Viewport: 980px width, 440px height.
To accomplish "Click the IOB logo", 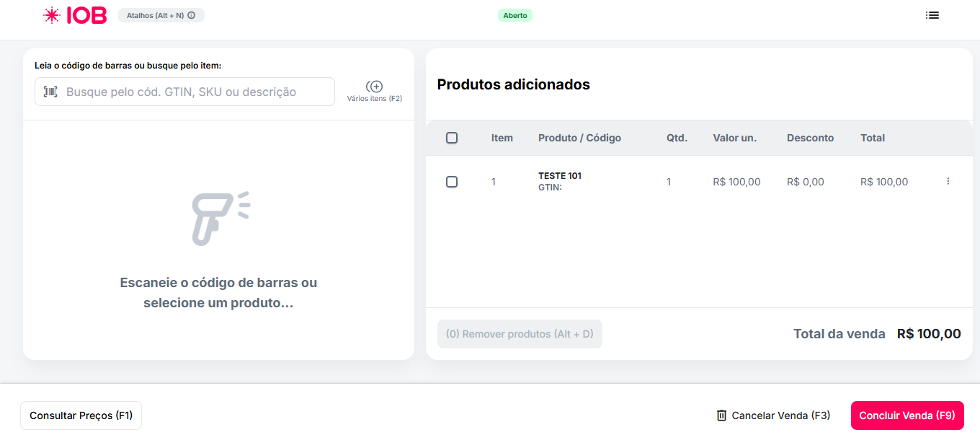I will (75, 15).
